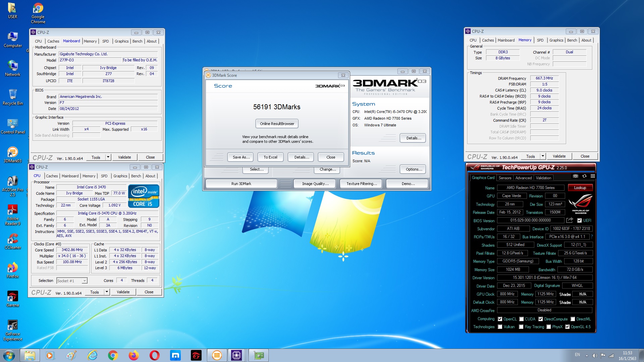This screenshot has width=644, height=362.
Task: Select the GeForce Experience desktop icon
Action: tap(12, 330)
